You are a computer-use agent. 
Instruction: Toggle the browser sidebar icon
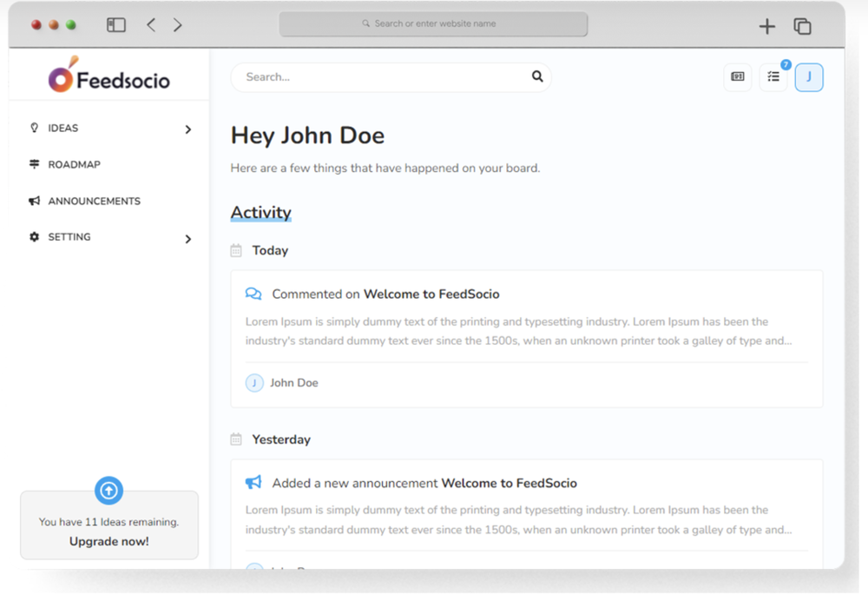point(116,25)
